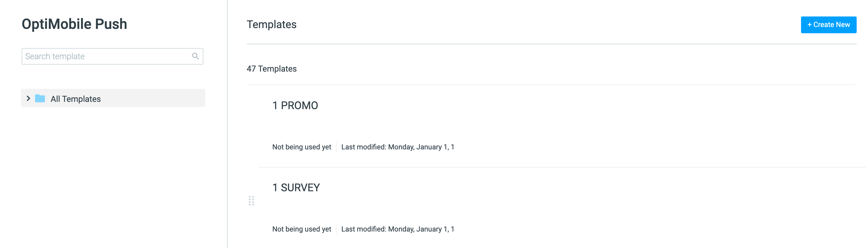The height and width of the screenshot is (248, 868).
Task: Click the OptiMobile Push heading
Action: point(75,24)
